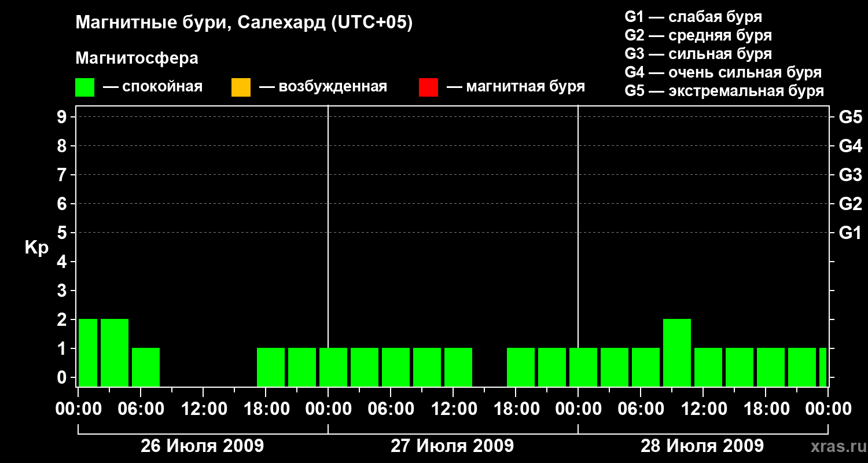
Task: Click the right-axis 'G3' label
Action: (851, 175)
